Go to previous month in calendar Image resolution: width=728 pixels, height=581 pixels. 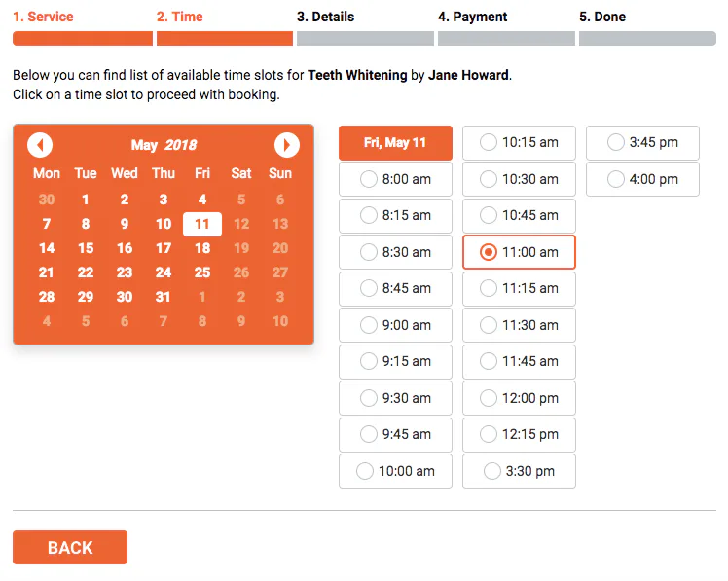click(40, 145)
